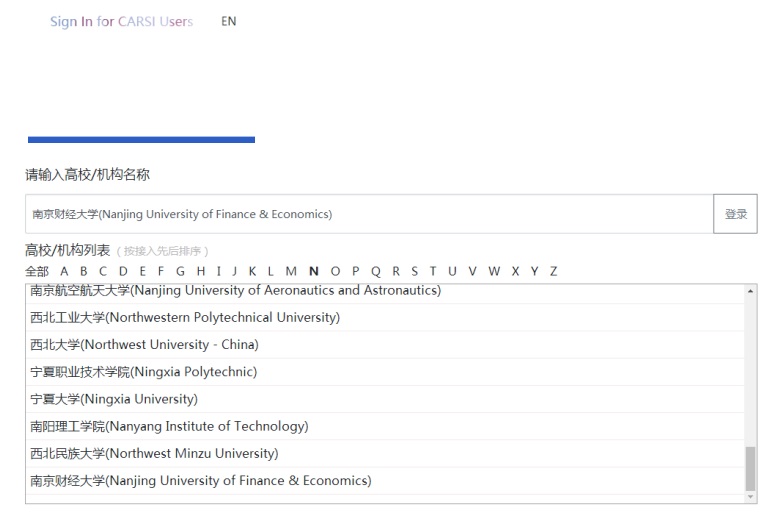This screenshot has height=521, width=782.
Task: Click the list scrollbar up arrow
Action: [750, 291]
